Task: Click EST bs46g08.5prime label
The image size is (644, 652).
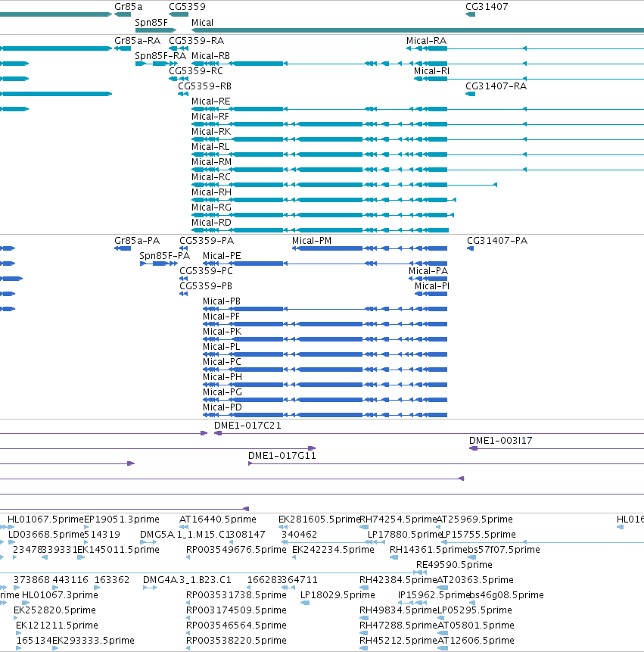Action: [x=506, y=595]
